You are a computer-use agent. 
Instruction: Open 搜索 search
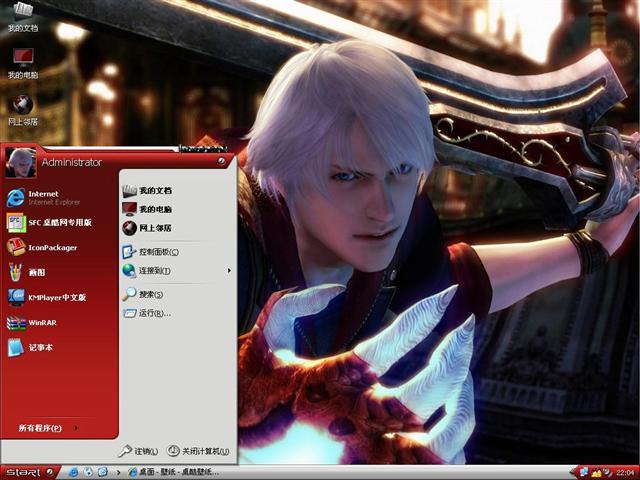coord(151,294)
